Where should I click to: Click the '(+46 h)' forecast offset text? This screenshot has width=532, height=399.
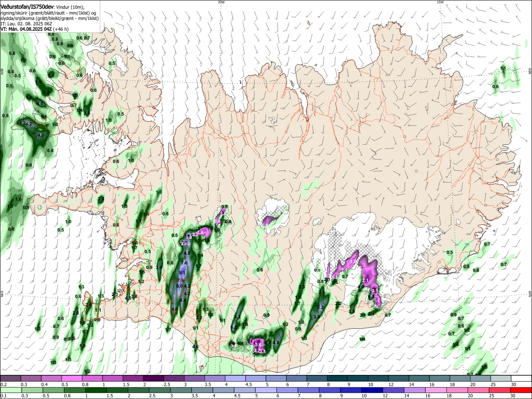pos(61,29)
